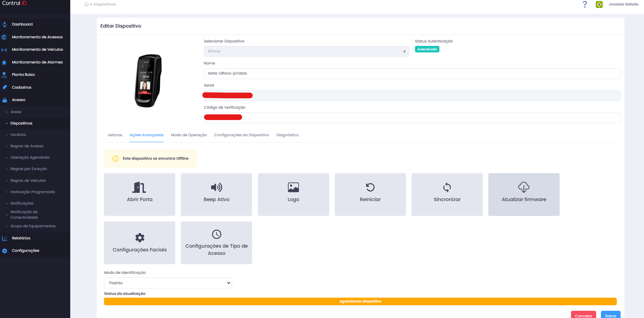Click the Configurações gear icon in sidebar
This screenshot has width=644, height=318.
coord(4,251)
